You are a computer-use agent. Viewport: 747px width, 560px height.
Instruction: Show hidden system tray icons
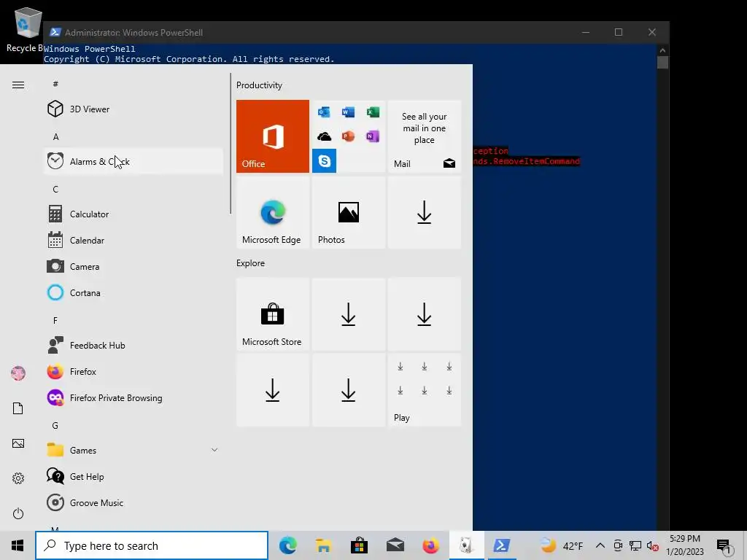click(600, 545)
